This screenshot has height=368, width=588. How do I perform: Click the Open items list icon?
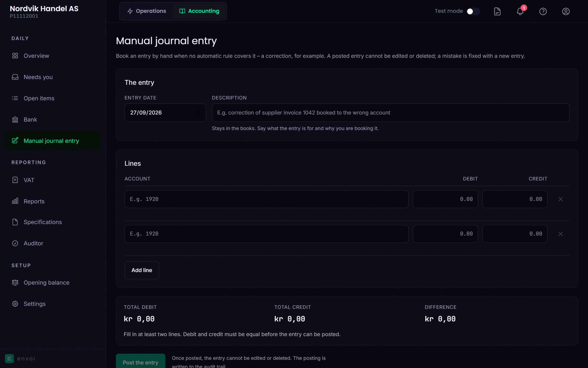(x=15, y=98)
